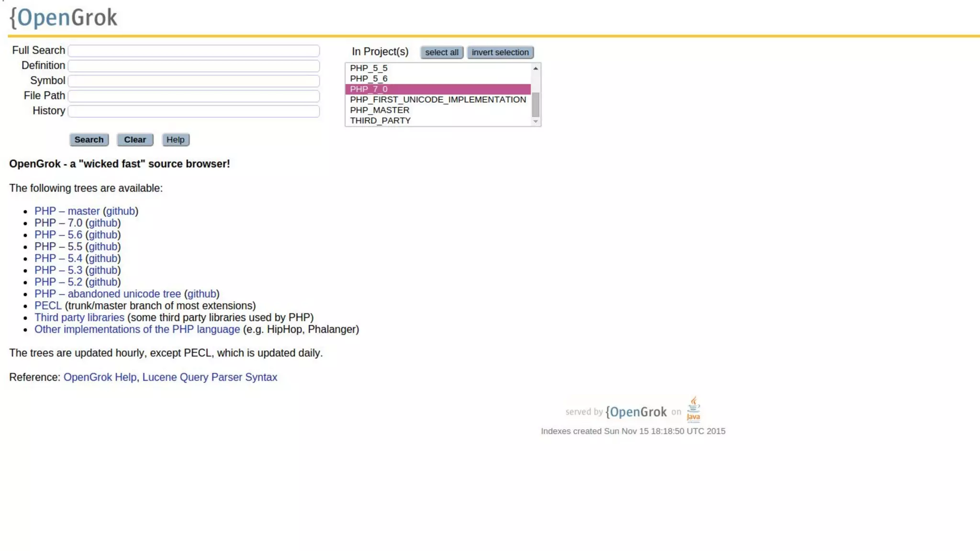Select THIRD_PARTY project option
This screenshot has height=551, width=980.
[380, 121]
